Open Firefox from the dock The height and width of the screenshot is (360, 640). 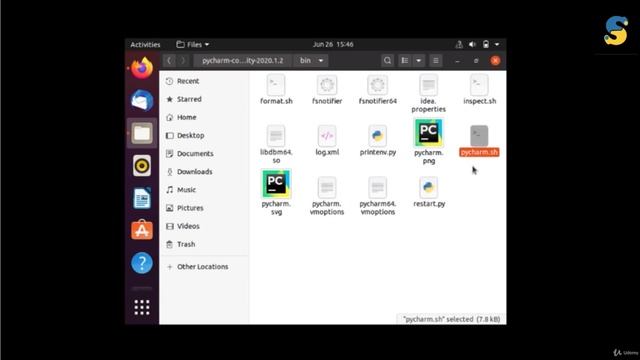[x=142, y=68]
